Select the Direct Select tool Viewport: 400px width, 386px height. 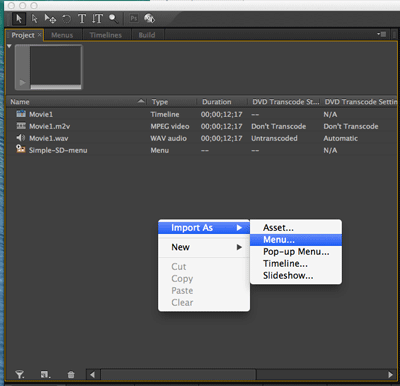click(34, 19)
